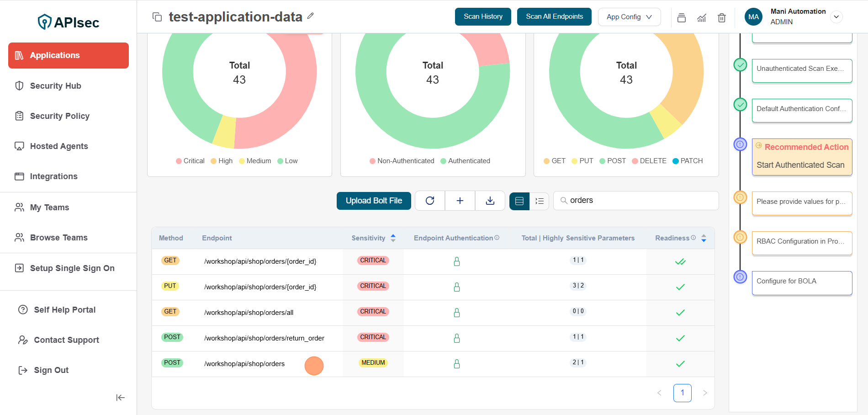
Task: Toggle the POST legend color swatch
Action: click(x=602, y=161)
